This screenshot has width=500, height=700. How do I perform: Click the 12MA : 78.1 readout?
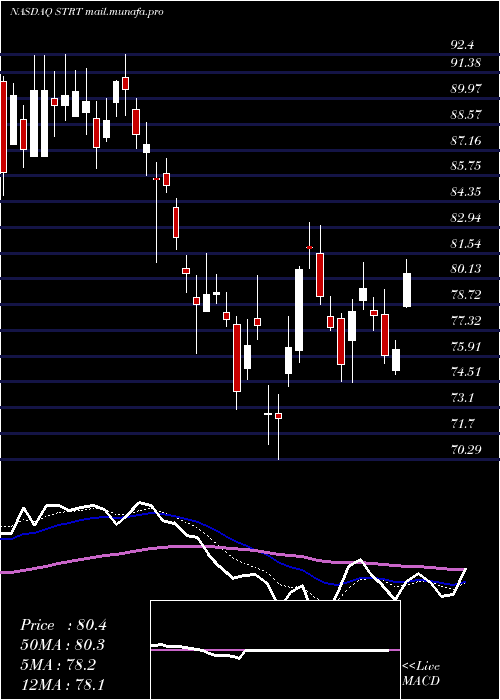63,683
